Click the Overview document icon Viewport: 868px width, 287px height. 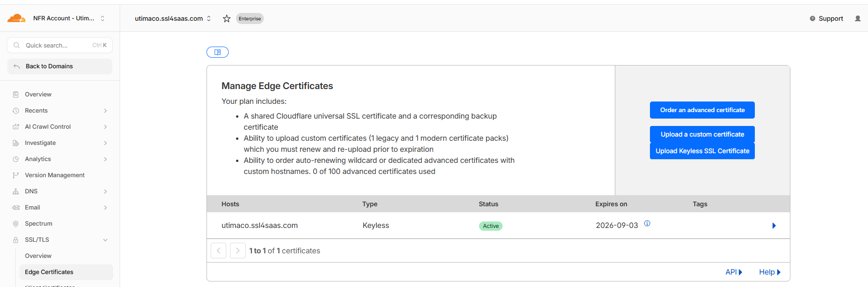tap(16, 94)
